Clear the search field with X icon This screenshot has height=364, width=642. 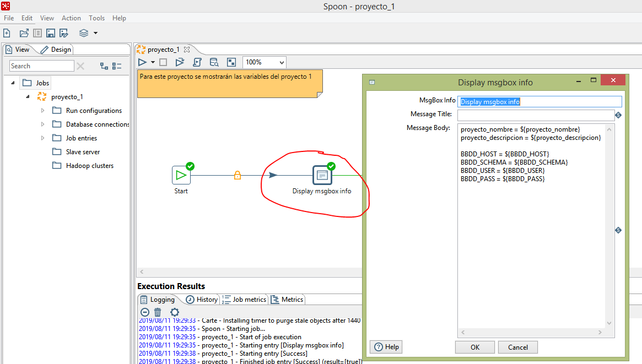click(x=80, y=66)
